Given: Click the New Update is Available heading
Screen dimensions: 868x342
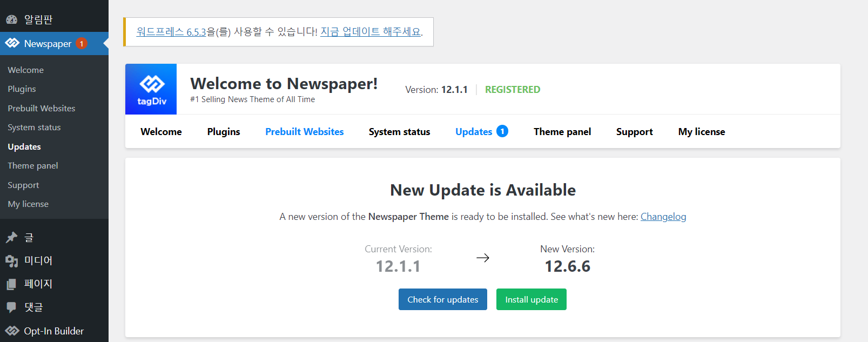Looking at the screenshot, I should click(483, 190).
